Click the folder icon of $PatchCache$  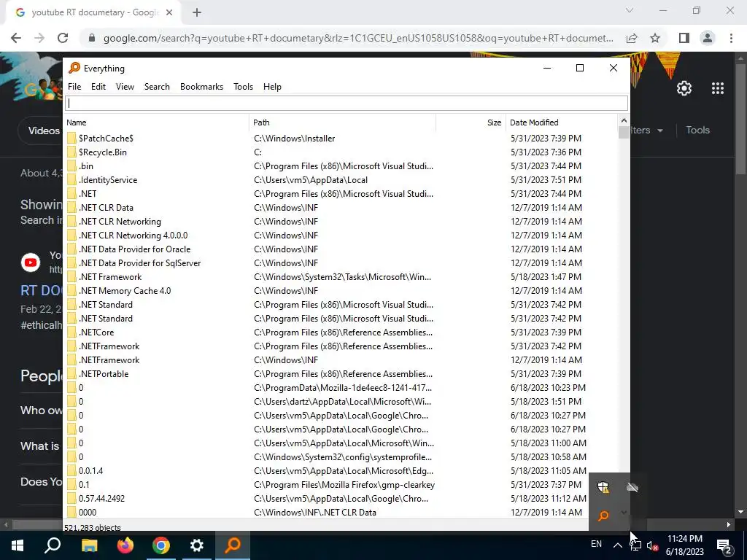pos(71,138)
